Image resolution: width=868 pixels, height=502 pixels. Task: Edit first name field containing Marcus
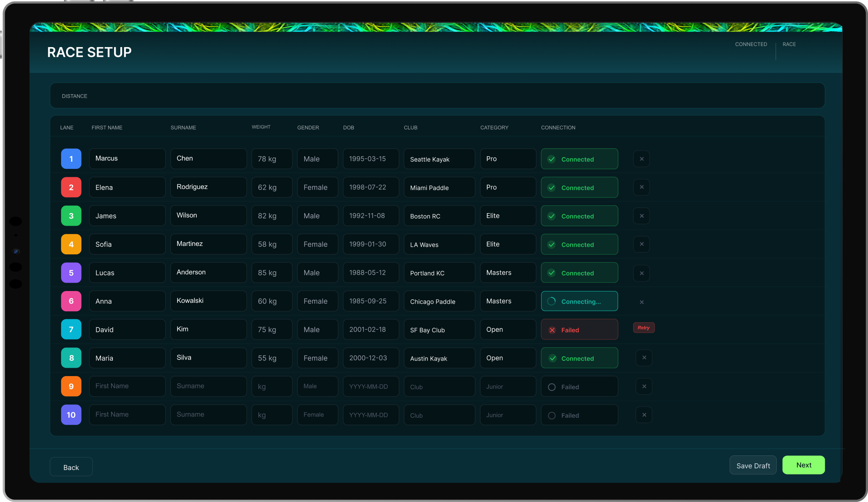coord(127,159)
